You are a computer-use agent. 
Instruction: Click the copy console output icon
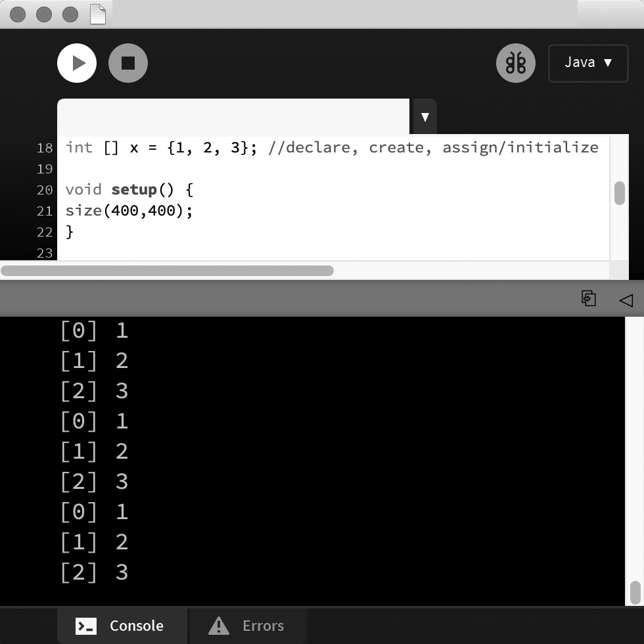(589, 298)
